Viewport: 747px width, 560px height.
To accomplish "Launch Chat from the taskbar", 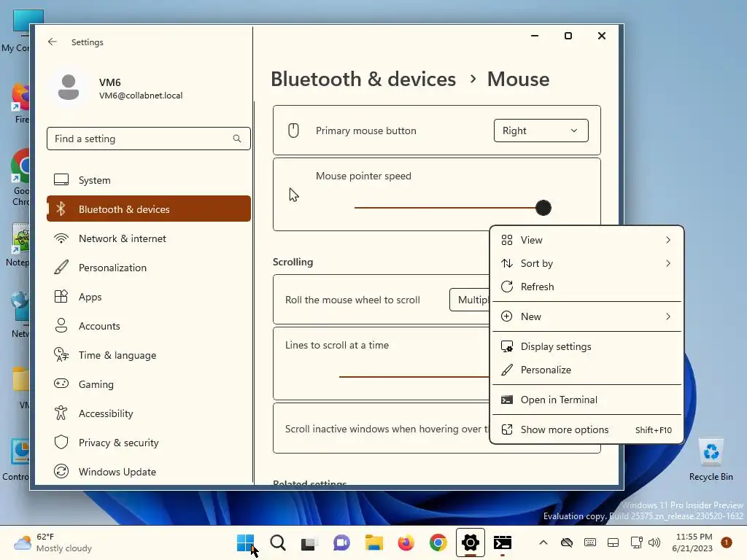I will pos(341,542).
